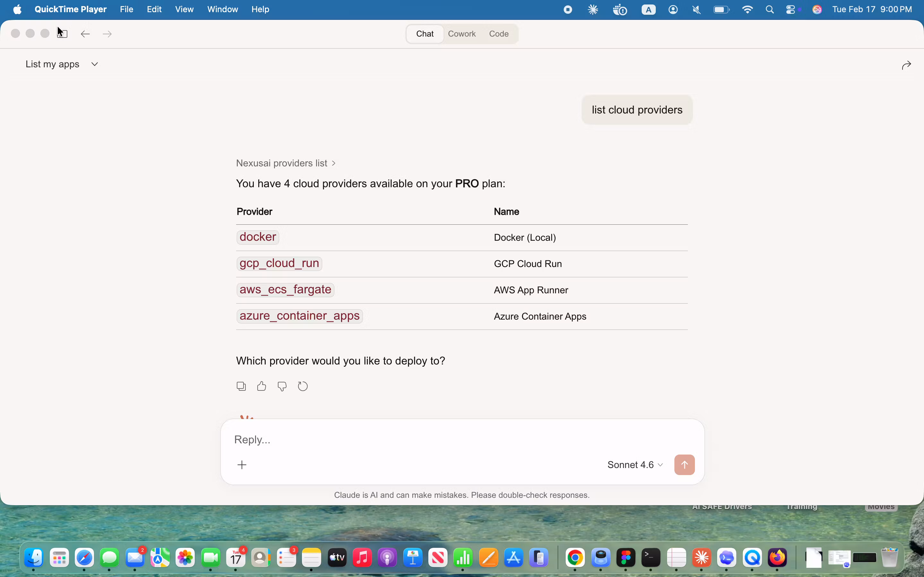Give a thumbs down to the response
This screenshot has width=924, height=577.
click(x=281, y=386)
